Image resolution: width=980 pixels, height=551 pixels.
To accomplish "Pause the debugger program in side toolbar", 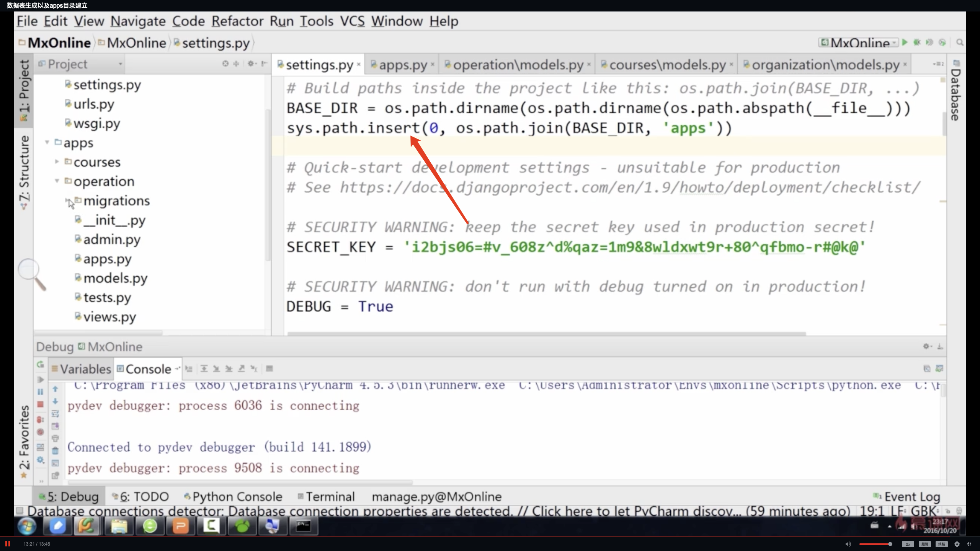I will pos(41,392).
